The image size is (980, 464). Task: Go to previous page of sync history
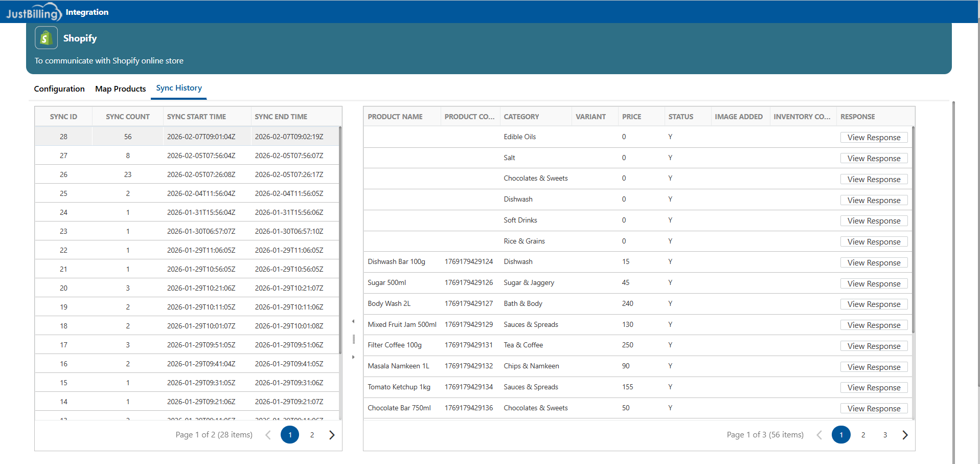pos(268,435)
